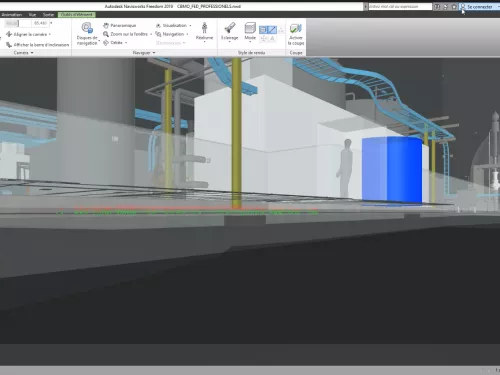The width and height of the screenshot is (500, 375).
Task: Toggle Afficher la barre d'inclinaison
Action: pos(38,45)
